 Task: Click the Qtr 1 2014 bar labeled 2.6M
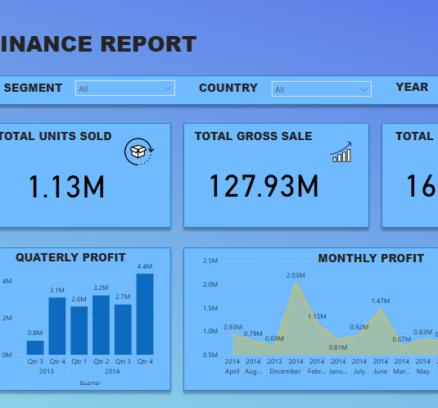pyautogui.click(x=79, y=331)
